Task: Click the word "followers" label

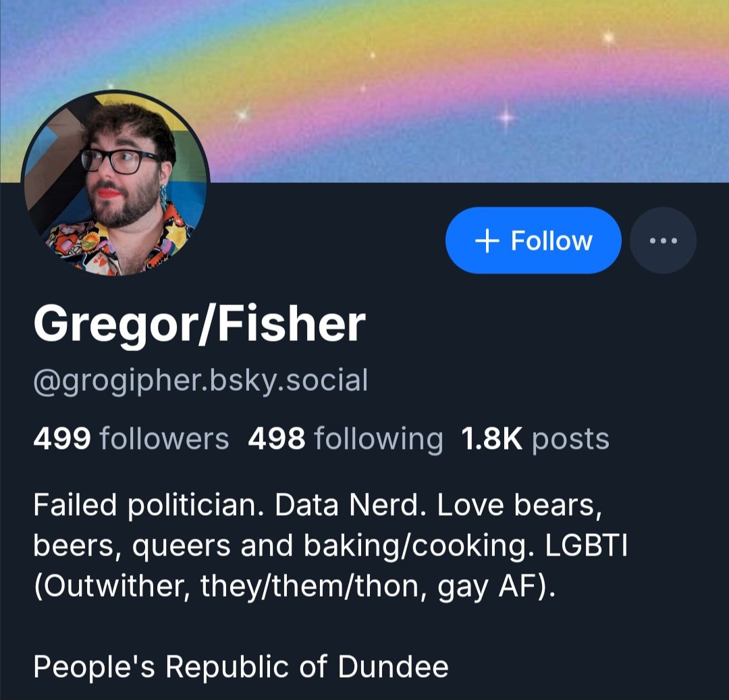Action: [x=165, y=439]
